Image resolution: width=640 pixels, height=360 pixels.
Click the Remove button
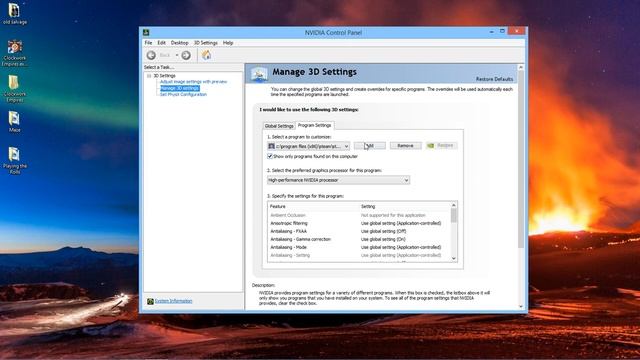(405, 146)
